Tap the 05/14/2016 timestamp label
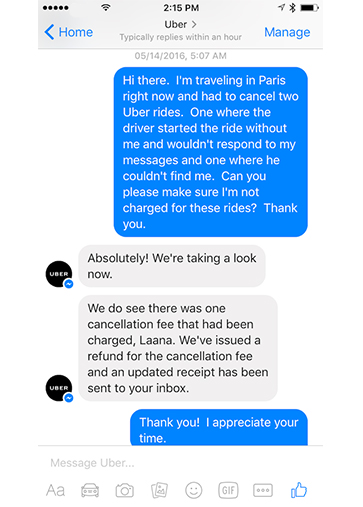The height and width of the screenshot is (507, 363). tap(180, 56)
